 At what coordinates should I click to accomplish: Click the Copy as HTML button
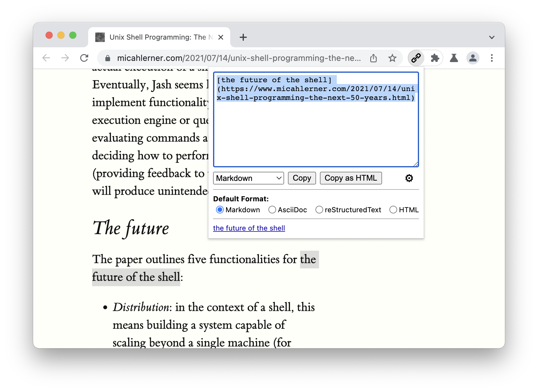(x=351, y=178)
